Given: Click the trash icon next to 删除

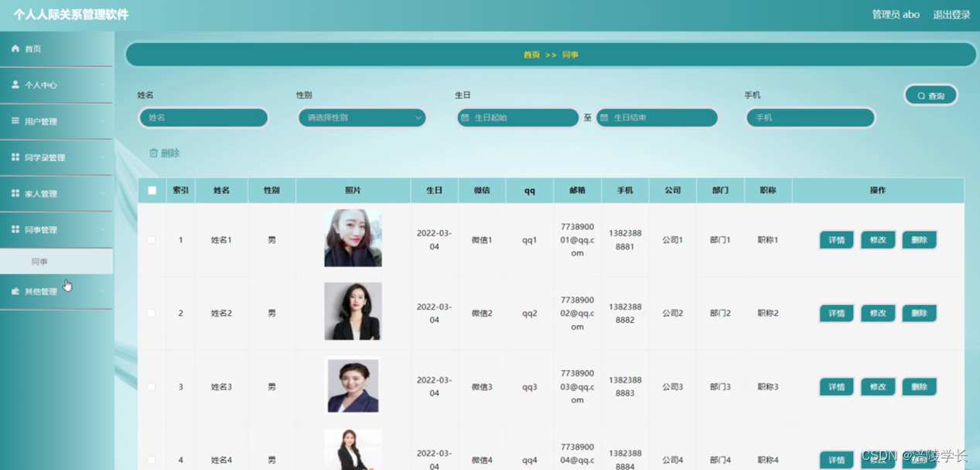Looking at the screenshot, I should click(x=153, y=153).
